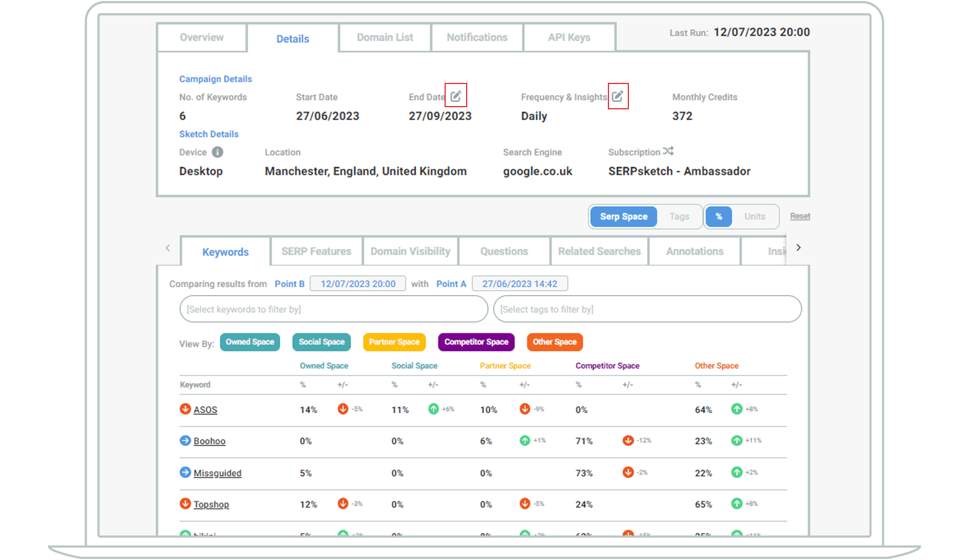Screen dimensions: 970x560
Task: Open Point B date selector
Action: (358, 284)
